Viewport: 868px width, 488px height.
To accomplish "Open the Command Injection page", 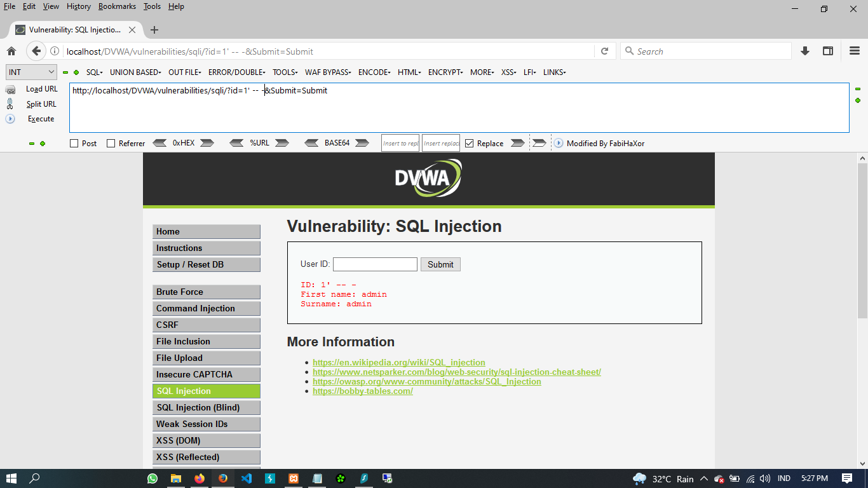I will point(207,309).
